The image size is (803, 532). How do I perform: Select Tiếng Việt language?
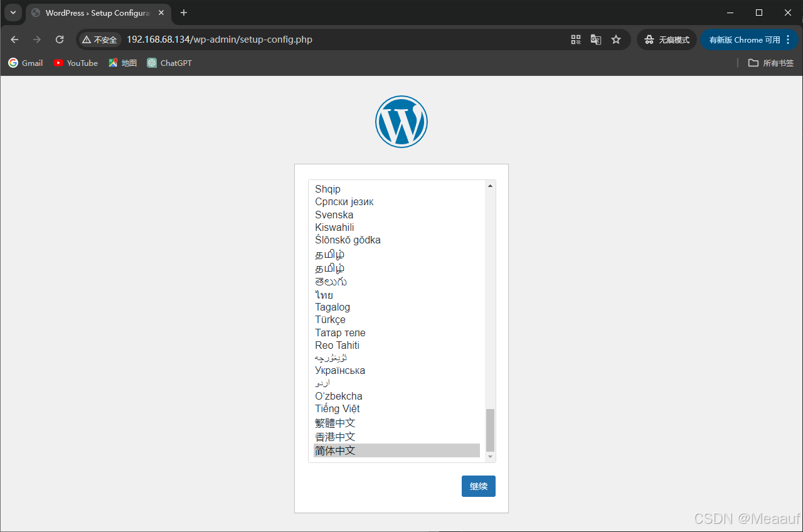[396, 408]
